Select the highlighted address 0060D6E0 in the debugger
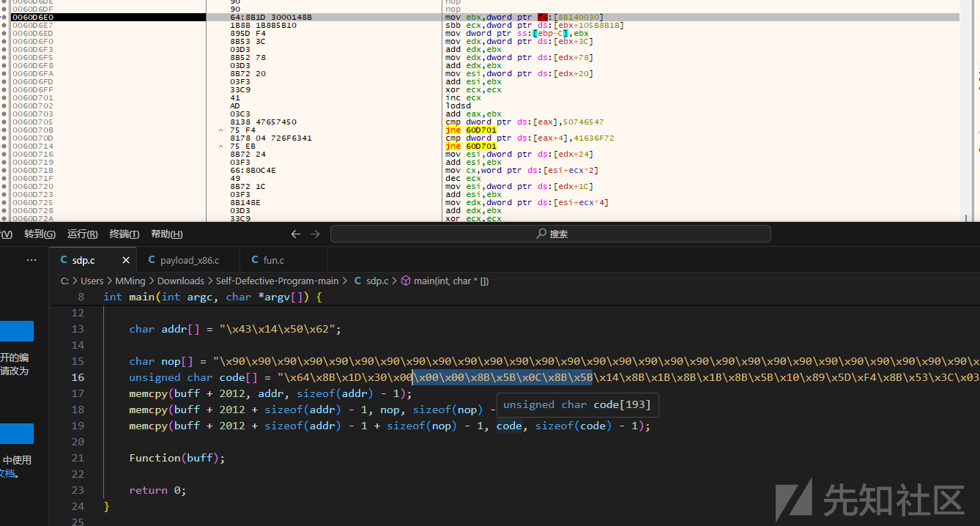Viewport: 980px width, 526px height. click(32, 17)
